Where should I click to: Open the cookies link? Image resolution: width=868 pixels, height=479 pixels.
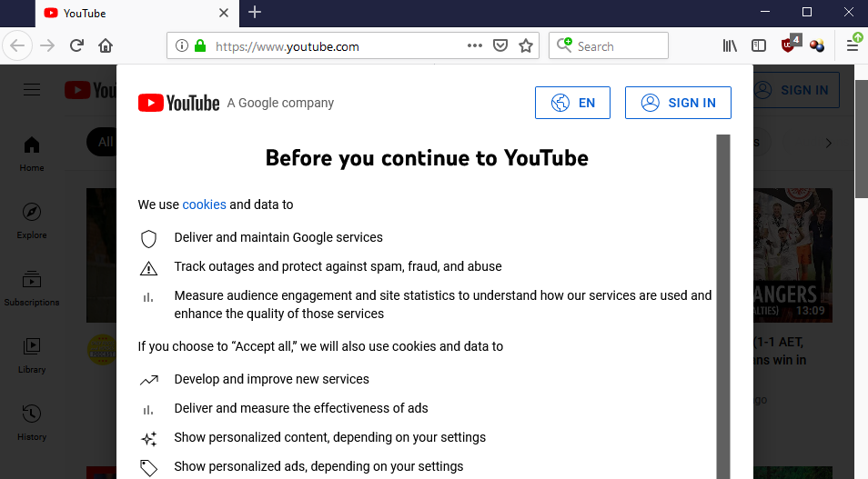coord(205,205)
